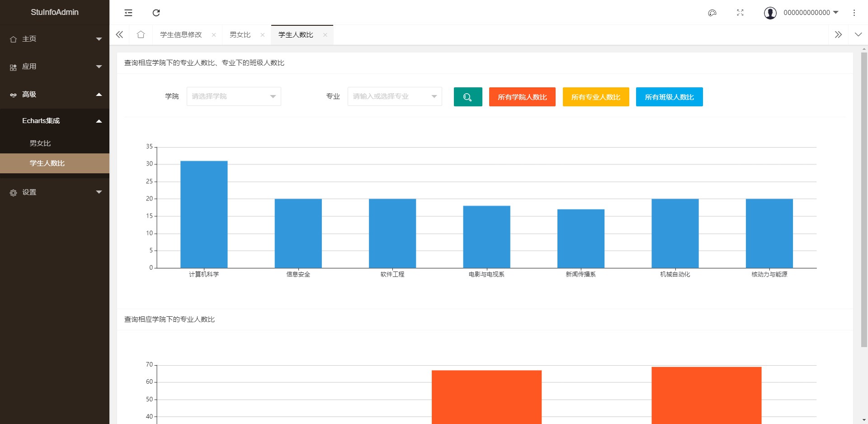Collapse the 高级 sidebar menu
This screenshot has height=424, width=868.
point(55,95)
